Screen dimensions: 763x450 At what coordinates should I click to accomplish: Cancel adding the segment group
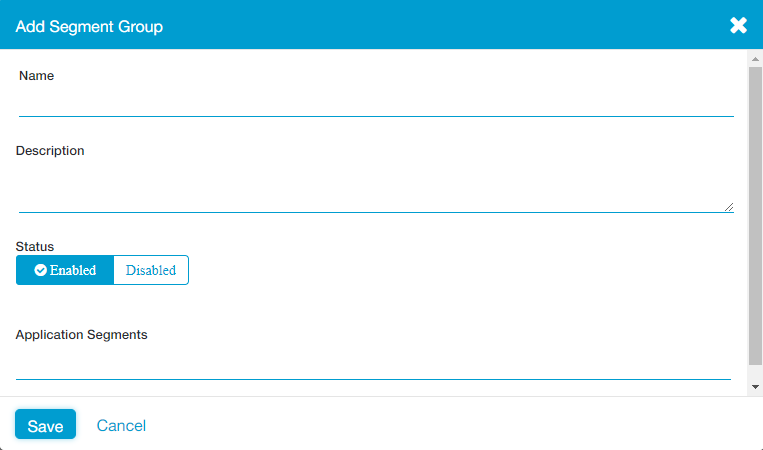click(x=121, y=426)
